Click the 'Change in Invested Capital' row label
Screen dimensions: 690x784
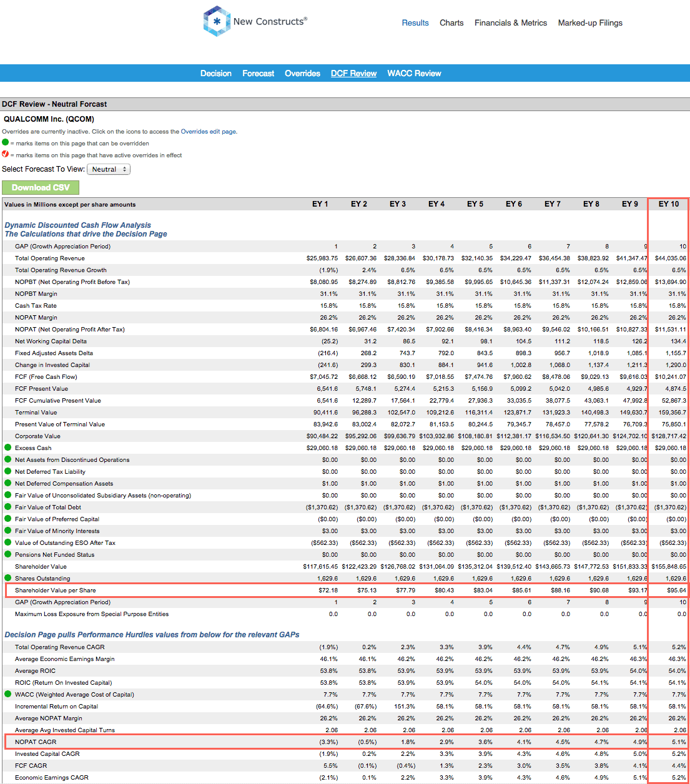point(52,365)
